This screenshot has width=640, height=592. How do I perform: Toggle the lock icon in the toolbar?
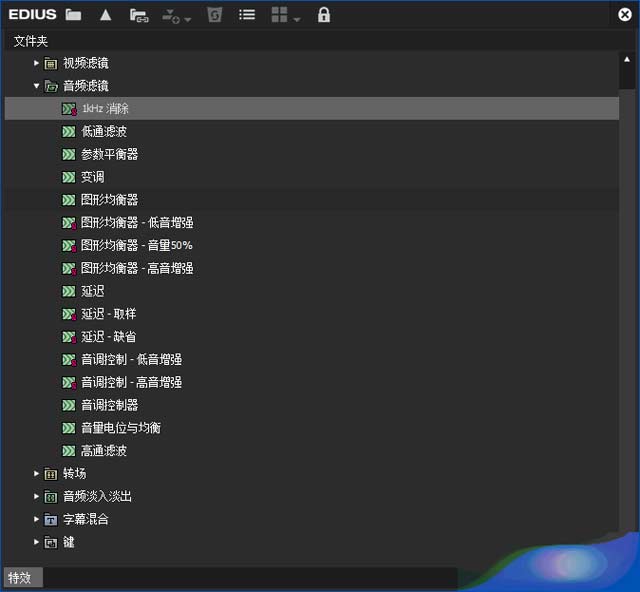coord(324,15)
